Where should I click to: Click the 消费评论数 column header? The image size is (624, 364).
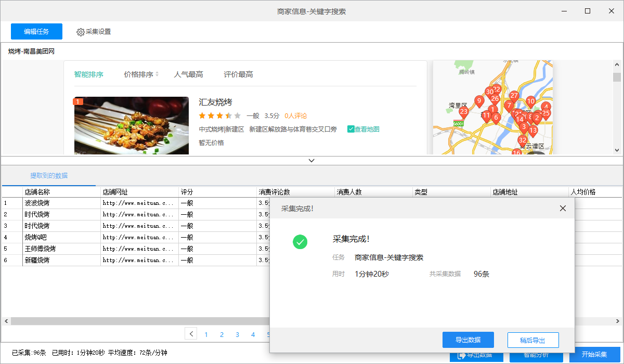pyautogui.click(x=296, y=192)
